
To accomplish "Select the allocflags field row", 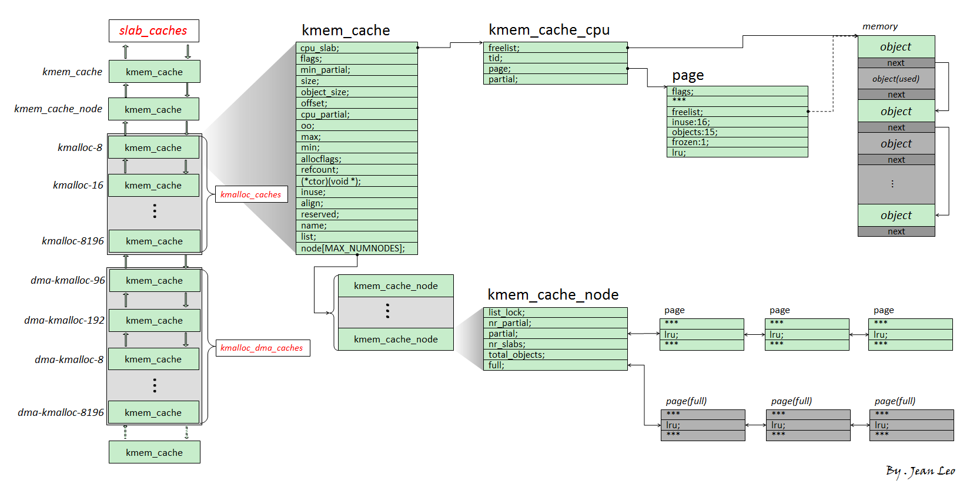I will pyautogui.click(x=356, y=159).
